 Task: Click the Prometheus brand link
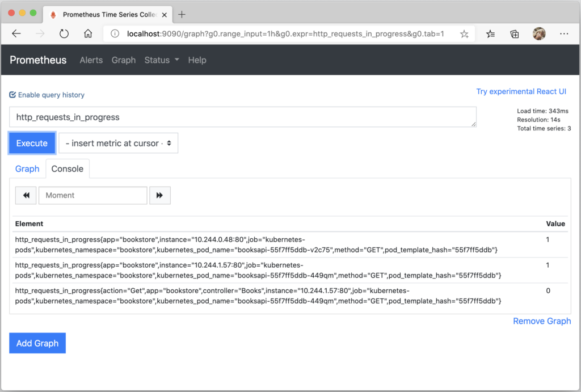coord(38,60)
